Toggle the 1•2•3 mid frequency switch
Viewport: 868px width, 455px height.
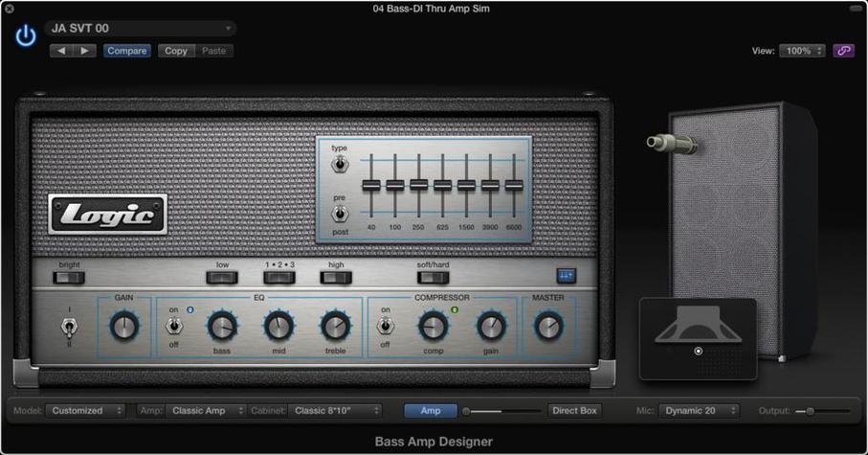click(x=279, y=277)
